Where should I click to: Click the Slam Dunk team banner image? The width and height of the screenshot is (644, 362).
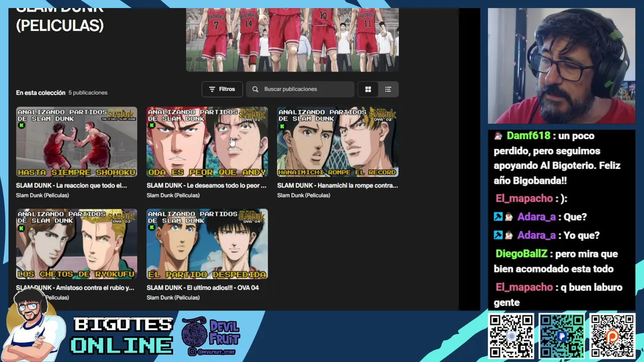point(292,40)
